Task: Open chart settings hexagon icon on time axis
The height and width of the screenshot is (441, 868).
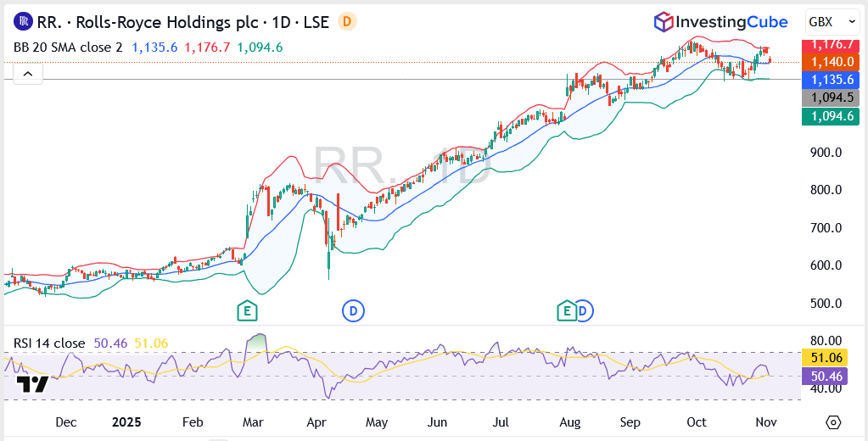Action: pyautogui.click(x=832, y=422)
